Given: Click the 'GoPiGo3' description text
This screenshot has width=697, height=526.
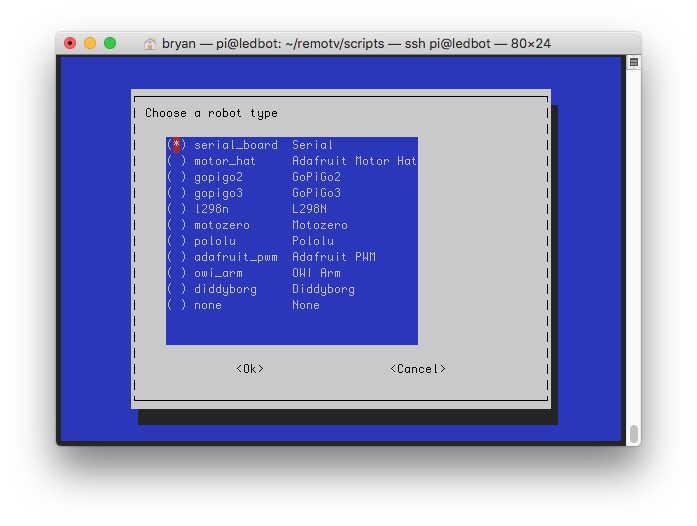Looking at the screenshot, I should point(316,193).
